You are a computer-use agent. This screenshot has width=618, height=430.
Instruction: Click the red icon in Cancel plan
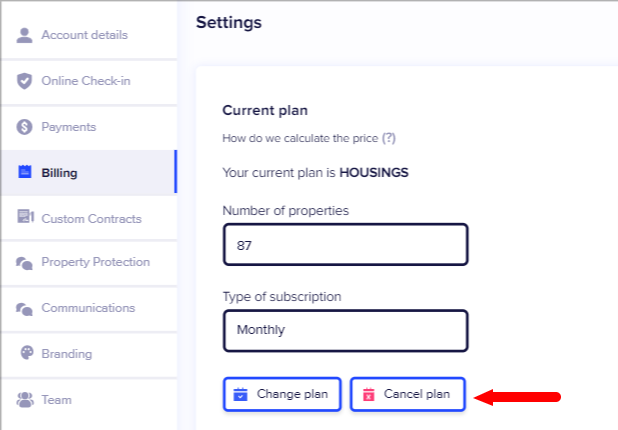coord(368,394)
